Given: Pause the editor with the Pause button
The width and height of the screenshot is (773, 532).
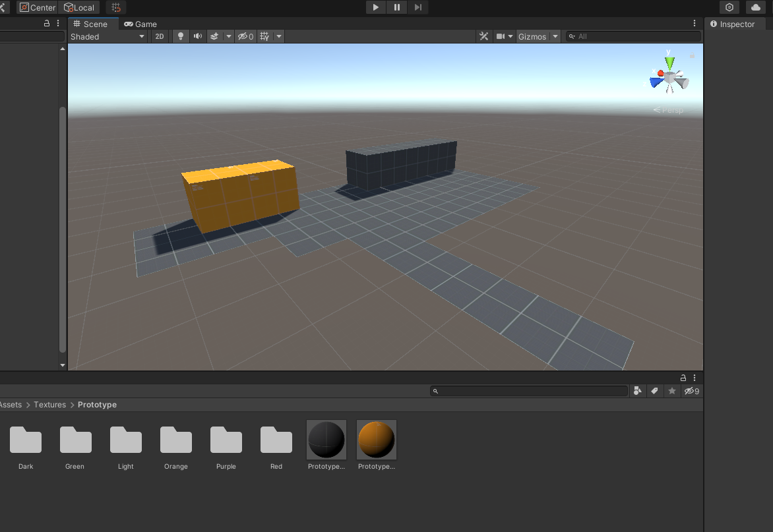Looking at the screenshot, I should [x=397, y=7].
